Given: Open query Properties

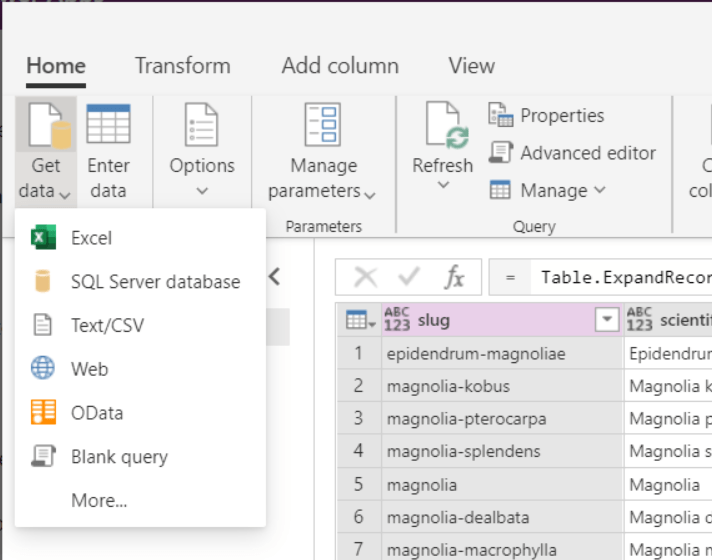Looking at the screenshot, I should click(x=546, y=115).
